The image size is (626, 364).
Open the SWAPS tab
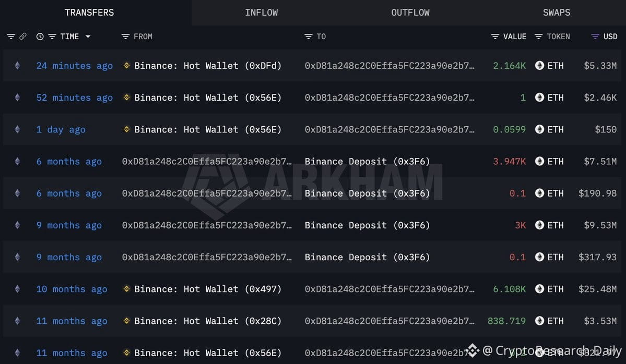[x=557, y=13]
